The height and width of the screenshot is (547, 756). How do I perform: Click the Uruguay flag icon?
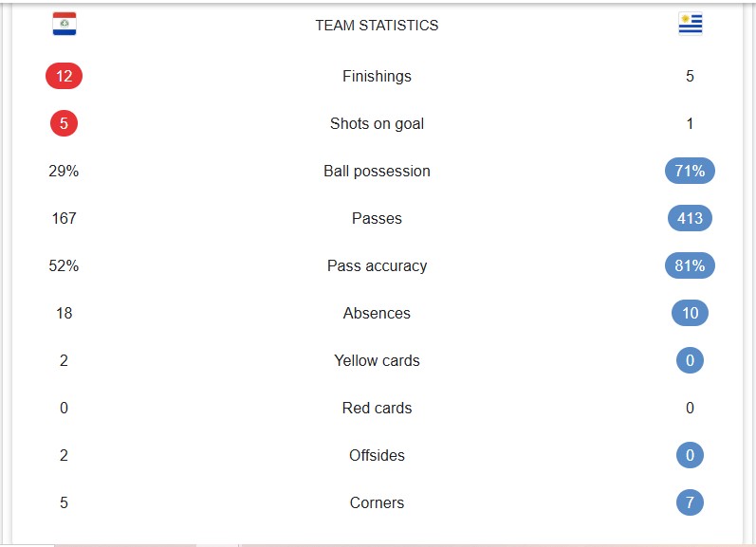(x=690, y=24)
